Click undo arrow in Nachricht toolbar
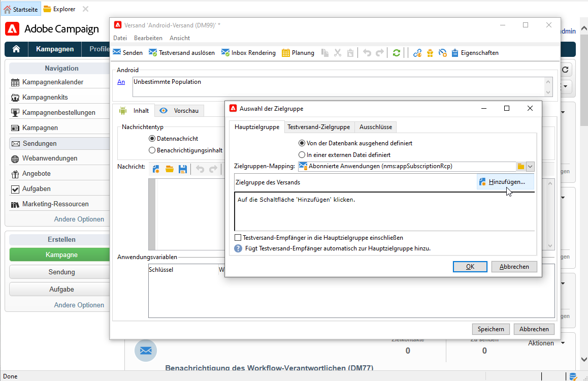This screenshot has height=381, width=588. tap(200, 169)
